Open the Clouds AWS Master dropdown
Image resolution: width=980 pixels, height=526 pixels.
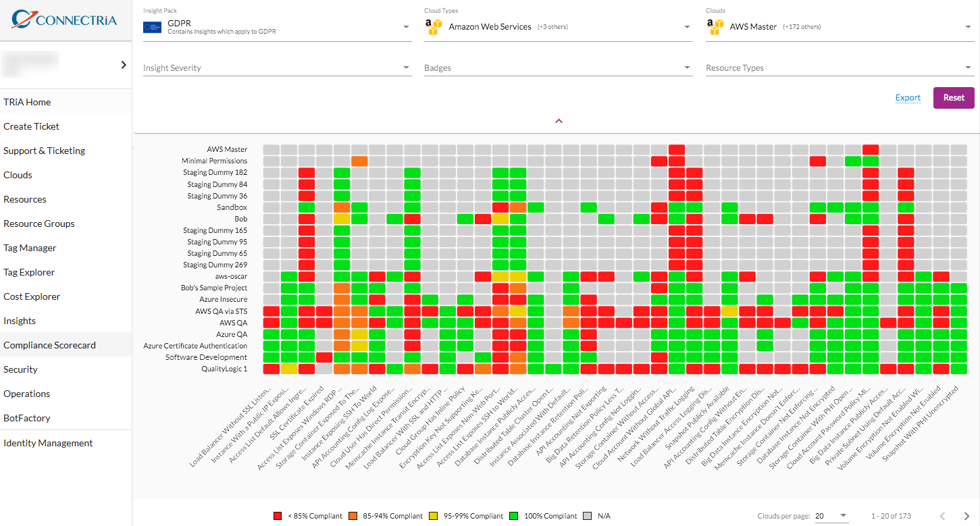pyautogui.click(x=840, y=27)
